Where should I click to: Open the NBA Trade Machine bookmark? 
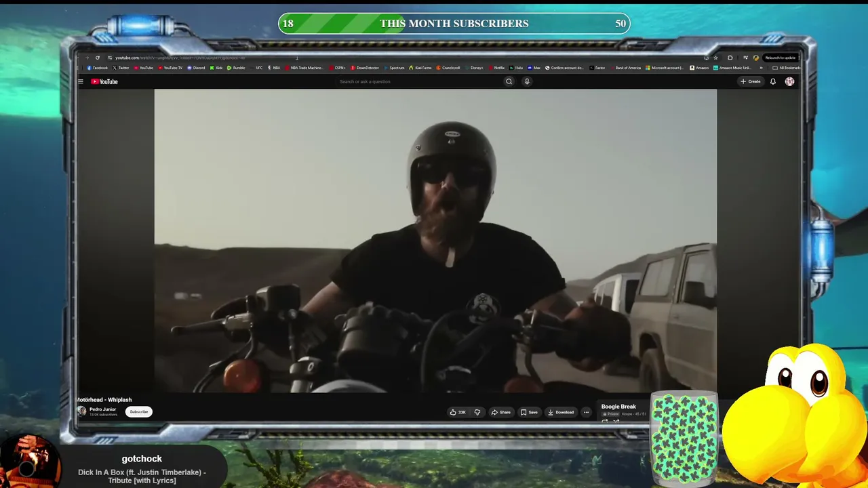point(305,68)
